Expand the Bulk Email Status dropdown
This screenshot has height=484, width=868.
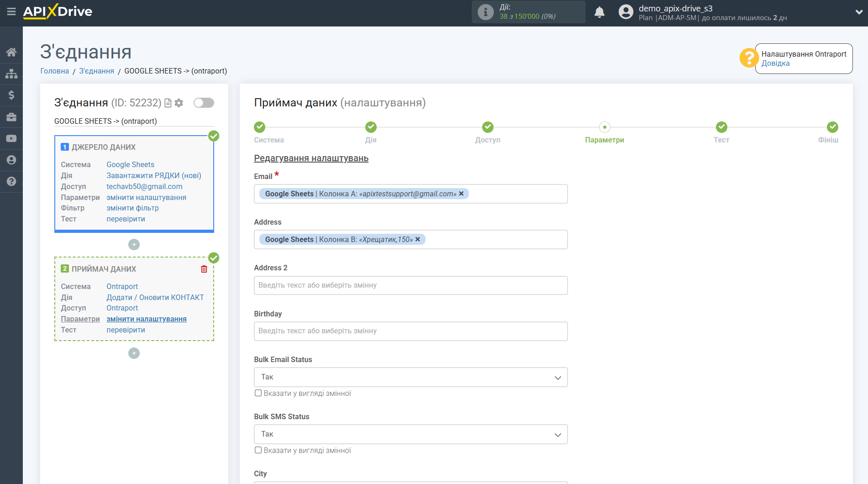coord(410,377)
